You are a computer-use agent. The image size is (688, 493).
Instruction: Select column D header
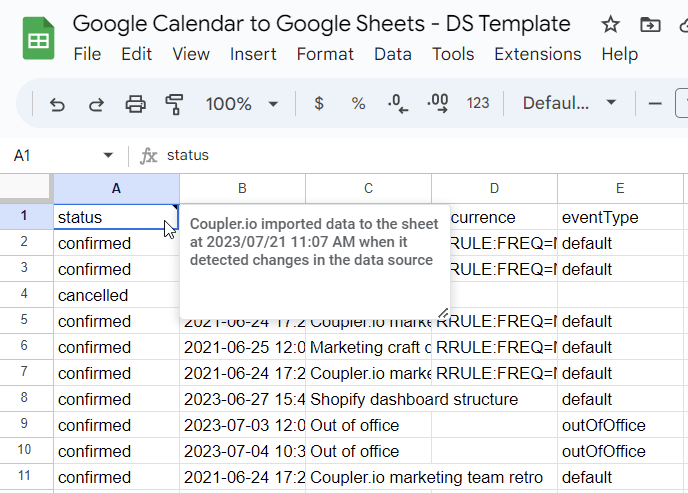click(x=494, y=189)
